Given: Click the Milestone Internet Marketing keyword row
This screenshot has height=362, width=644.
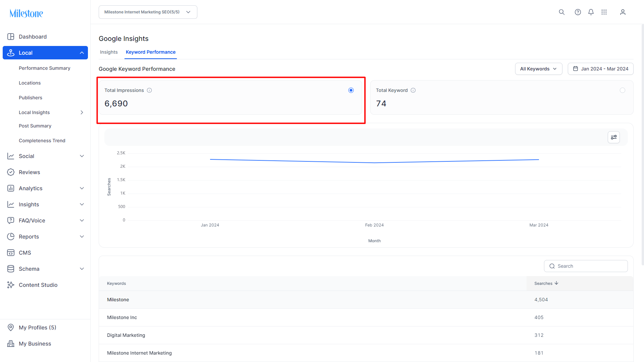Looking at the screenshot, I should [366, 353].
